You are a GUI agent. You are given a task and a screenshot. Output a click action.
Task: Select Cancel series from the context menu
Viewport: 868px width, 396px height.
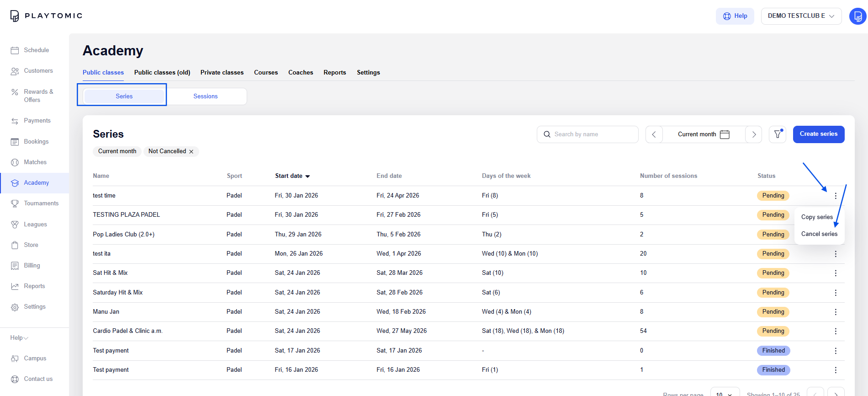click(819, 234)
